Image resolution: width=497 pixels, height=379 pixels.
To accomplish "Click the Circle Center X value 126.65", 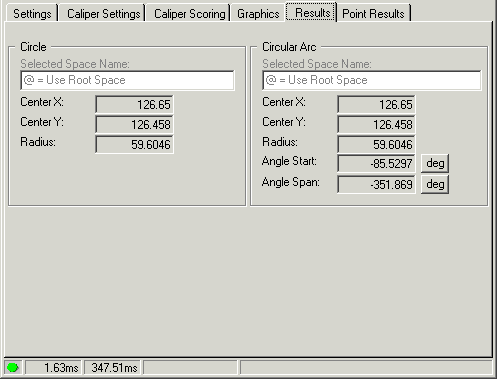I will [134, 104].
